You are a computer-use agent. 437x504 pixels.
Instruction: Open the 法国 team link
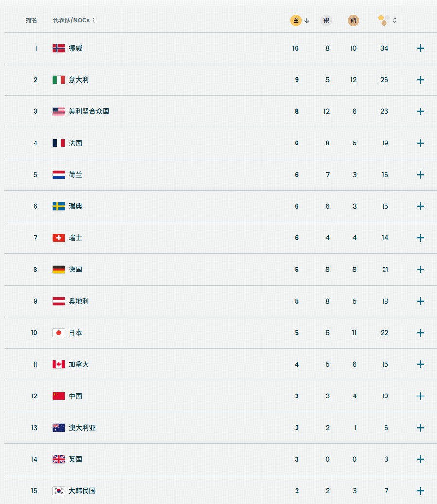75,143
